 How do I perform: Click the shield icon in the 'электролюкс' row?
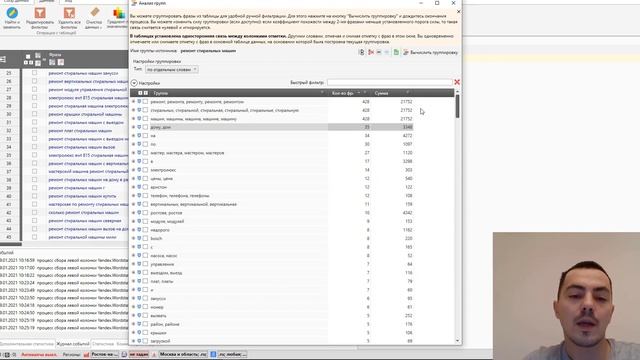139,170
